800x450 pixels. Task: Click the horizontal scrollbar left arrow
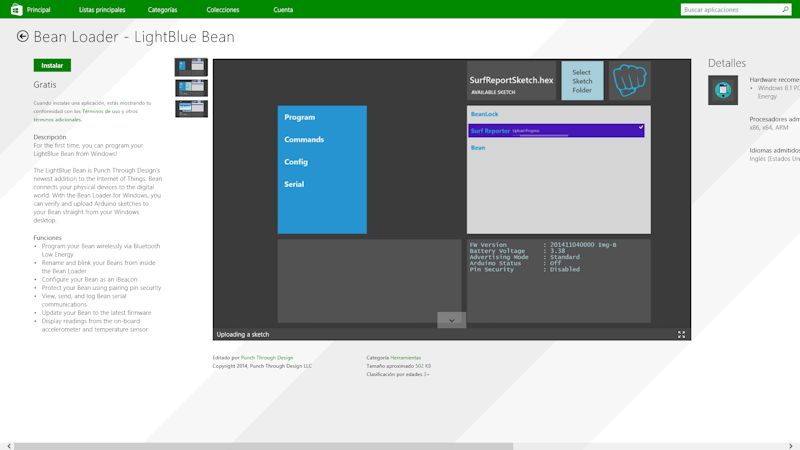click(9, 446)
